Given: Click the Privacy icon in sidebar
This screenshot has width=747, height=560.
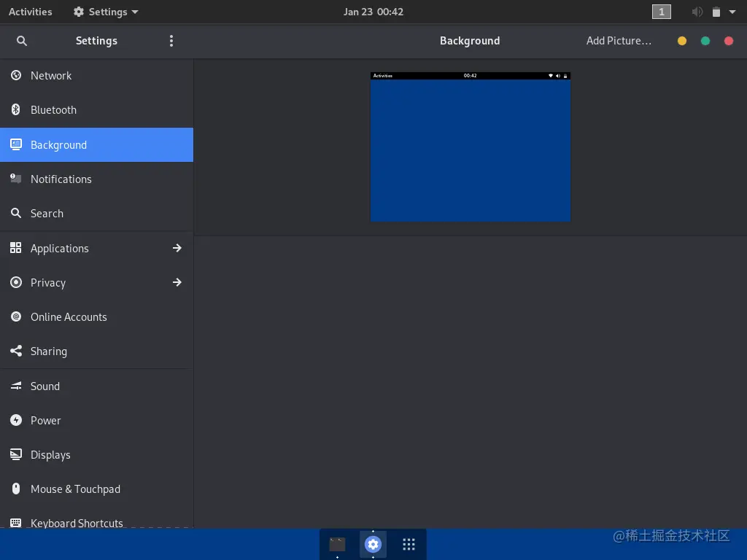Looking at the screenshot, I should [16, 282].
